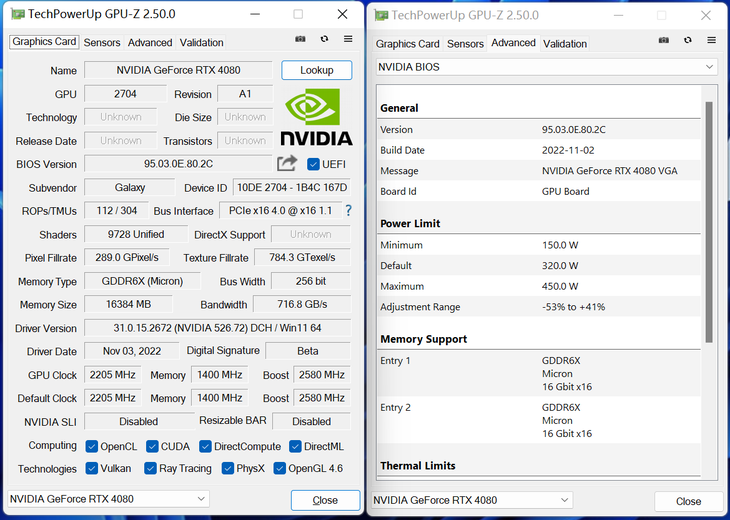The image size is (730, 520).
Task: Click the Build Date value 2022-11-02
Action: [568, 150]
